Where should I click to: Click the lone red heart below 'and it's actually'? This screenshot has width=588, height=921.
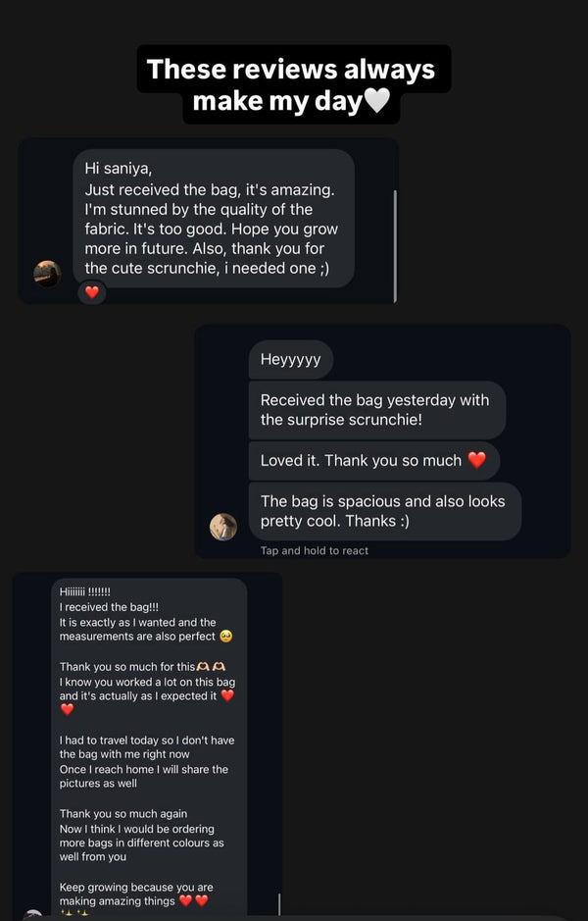coord(67,710)
